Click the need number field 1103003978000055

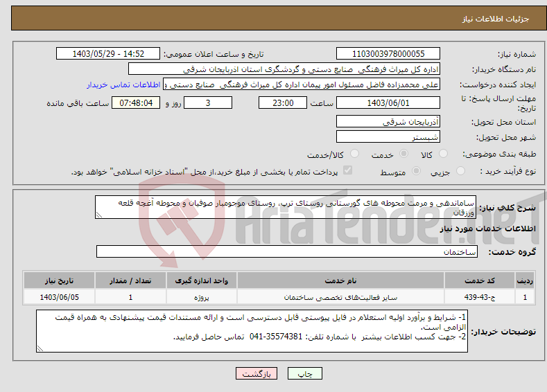point(388,53)
